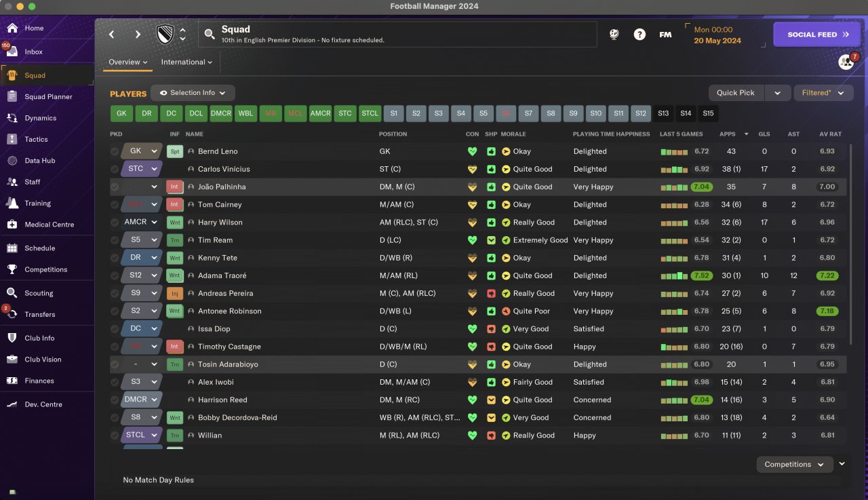Open Bobby Decordova-Reid's player profile
This screenshot has width=868, height=500.
pos(237,418)
